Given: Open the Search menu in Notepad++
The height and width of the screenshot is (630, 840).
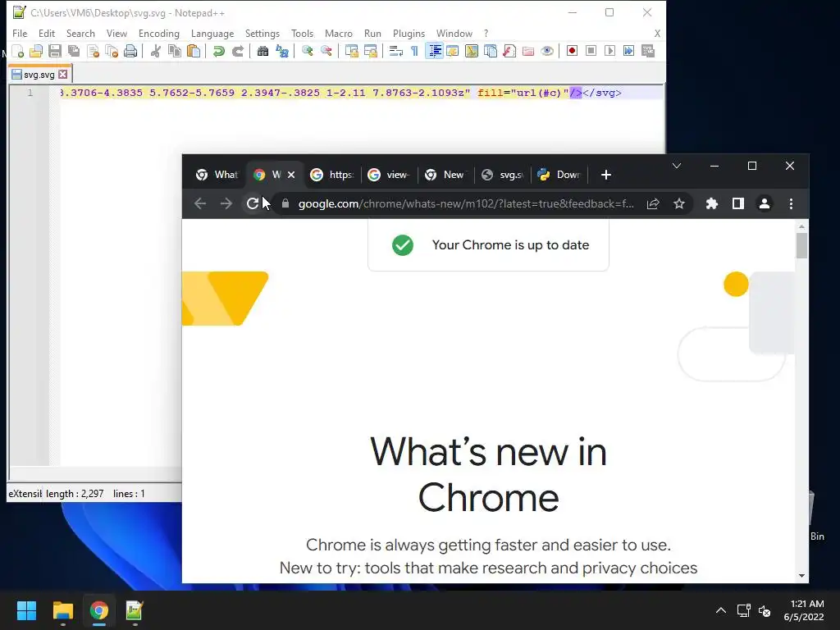Looking at the screenshot, I should point(80,33).
